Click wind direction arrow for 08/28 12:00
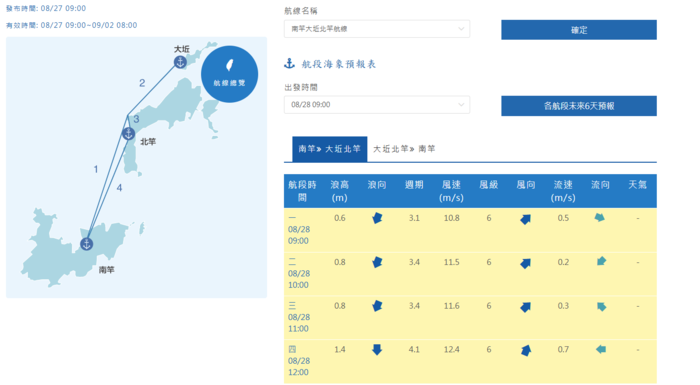This screenshot has height=385, width=700. [x=526, y=350]
